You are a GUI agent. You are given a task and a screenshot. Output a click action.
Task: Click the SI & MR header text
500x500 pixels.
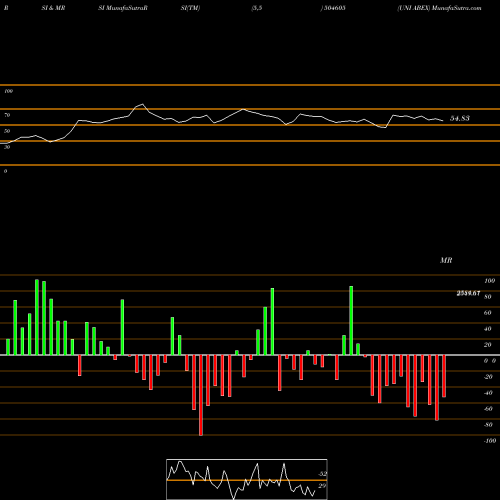pyautogui.click(x=53, y=8)
